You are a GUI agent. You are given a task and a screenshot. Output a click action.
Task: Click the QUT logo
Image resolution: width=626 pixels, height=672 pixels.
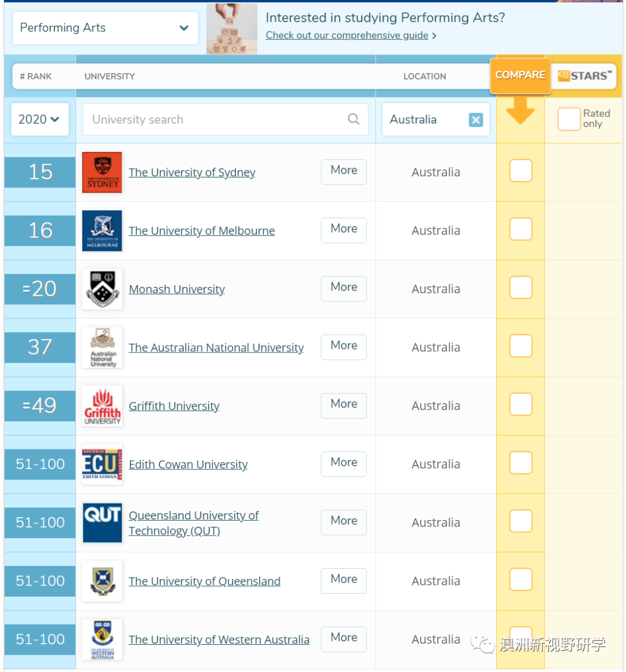coord(102,523)
